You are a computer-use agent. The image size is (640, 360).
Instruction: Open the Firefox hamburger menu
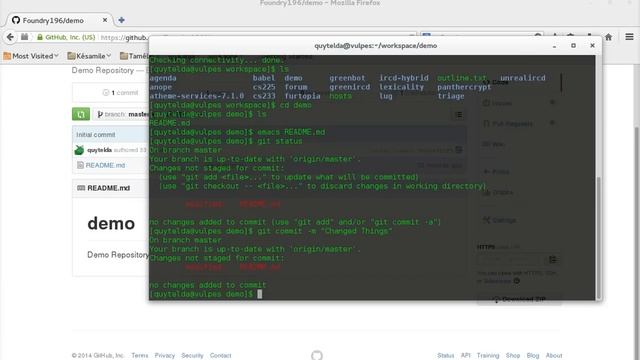pyautogui.click(x=629, y=37)
